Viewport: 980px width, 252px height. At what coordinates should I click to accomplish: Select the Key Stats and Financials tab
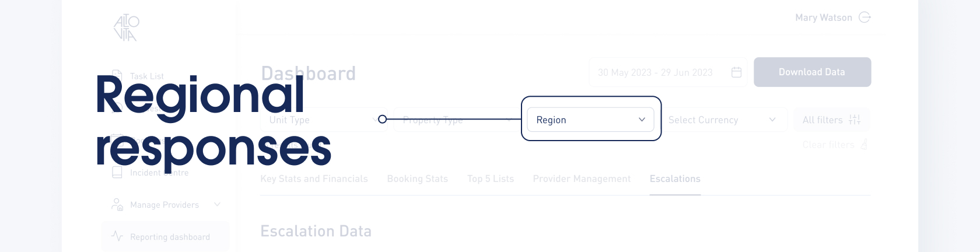pyautogui.click(x=314, y=178)
